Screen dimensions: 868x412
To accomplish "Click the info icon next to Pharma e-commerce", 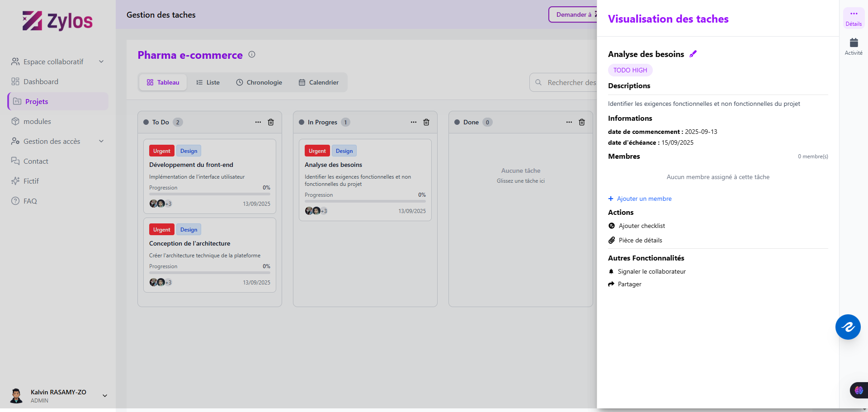I will 252,54.
